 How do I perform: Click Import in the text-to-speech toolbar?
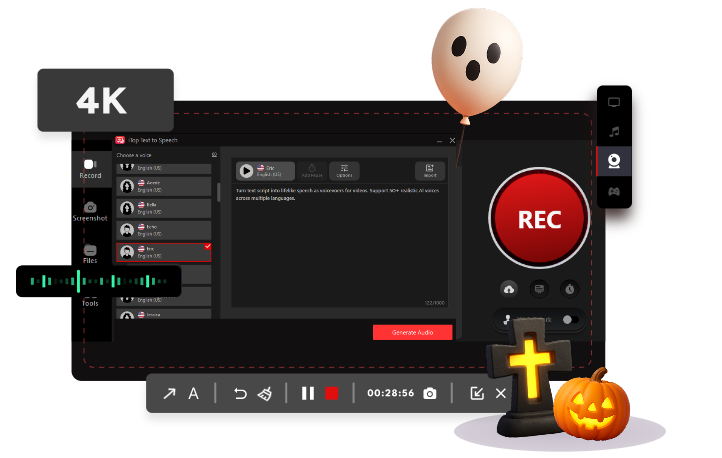430,171
